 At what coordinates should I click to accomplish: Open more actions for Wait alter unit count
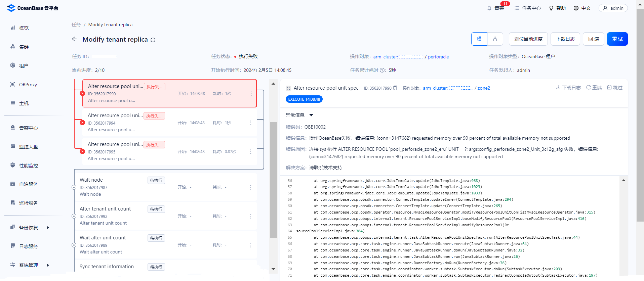(x=251, y=245)
